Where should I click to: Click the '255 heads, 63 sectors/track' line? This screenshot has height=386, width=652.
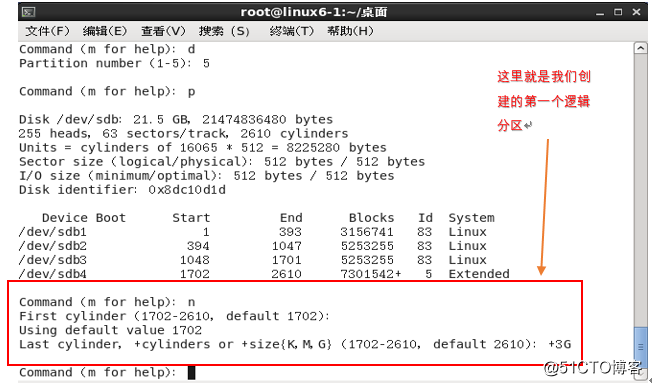(x=183, y=134)
